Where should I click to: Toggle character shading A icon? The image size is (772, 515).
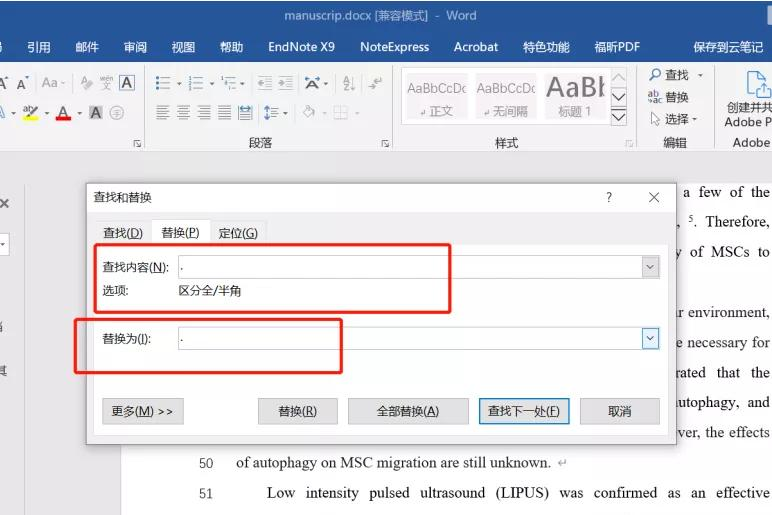coord(96,113)
